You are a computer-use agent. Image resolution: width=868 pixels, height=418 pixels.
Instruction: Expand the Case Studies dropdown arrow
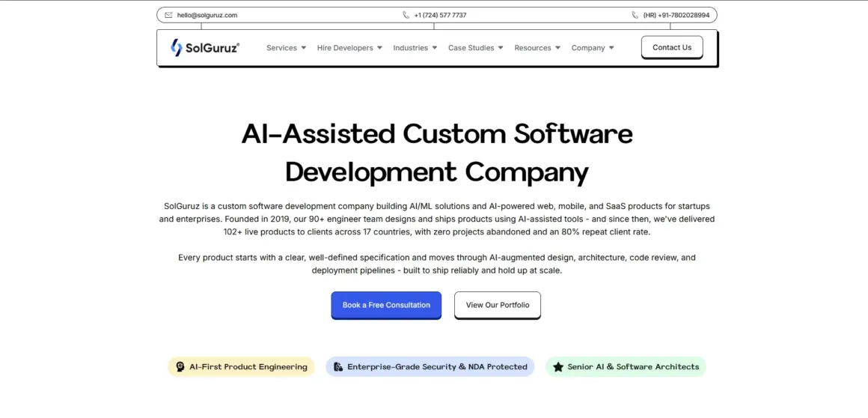pos(501,48)
